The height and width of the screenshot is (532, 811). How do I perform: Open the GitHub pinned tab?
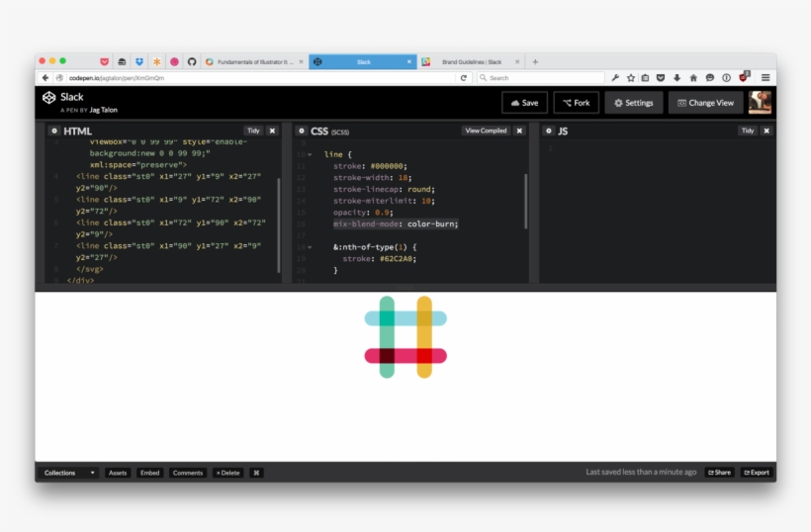point(192,61)
